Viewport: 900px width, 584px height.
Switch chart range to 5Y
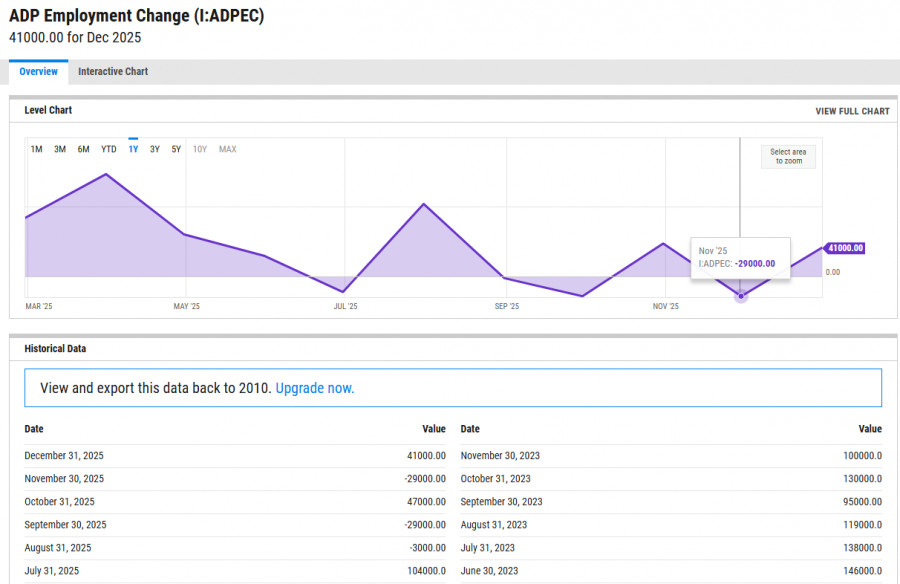(x=176, y=149)
